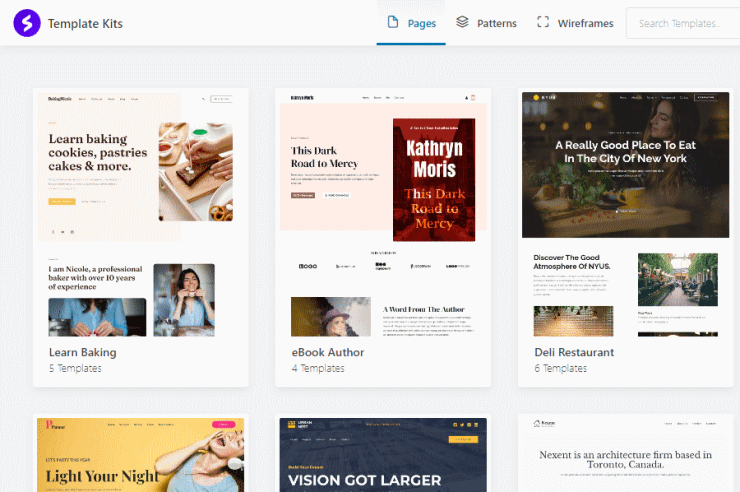Click the '6 Templates' text
Viewport: 740px width, 492px height.
click(x=561, y=368)
